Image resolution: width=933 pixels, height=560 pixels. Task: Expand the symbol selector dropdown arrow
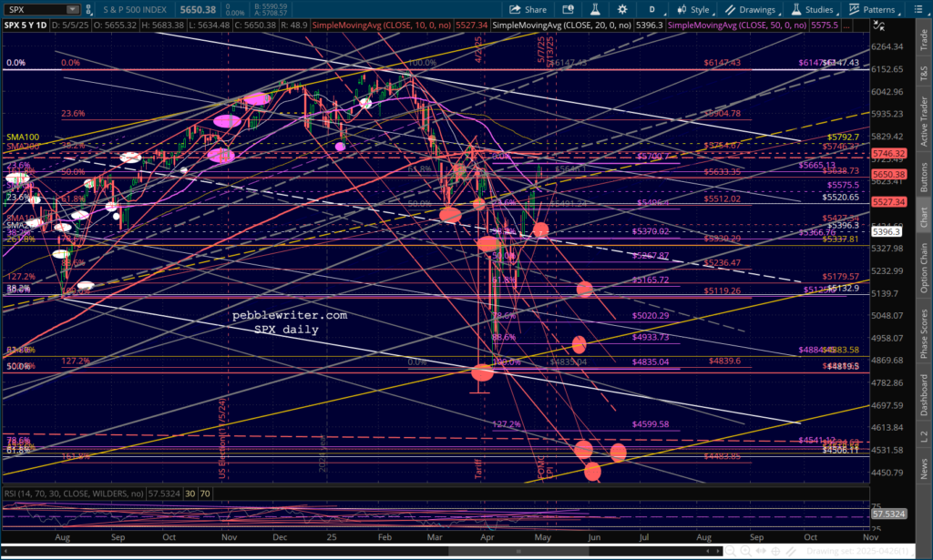coord(72,9)
